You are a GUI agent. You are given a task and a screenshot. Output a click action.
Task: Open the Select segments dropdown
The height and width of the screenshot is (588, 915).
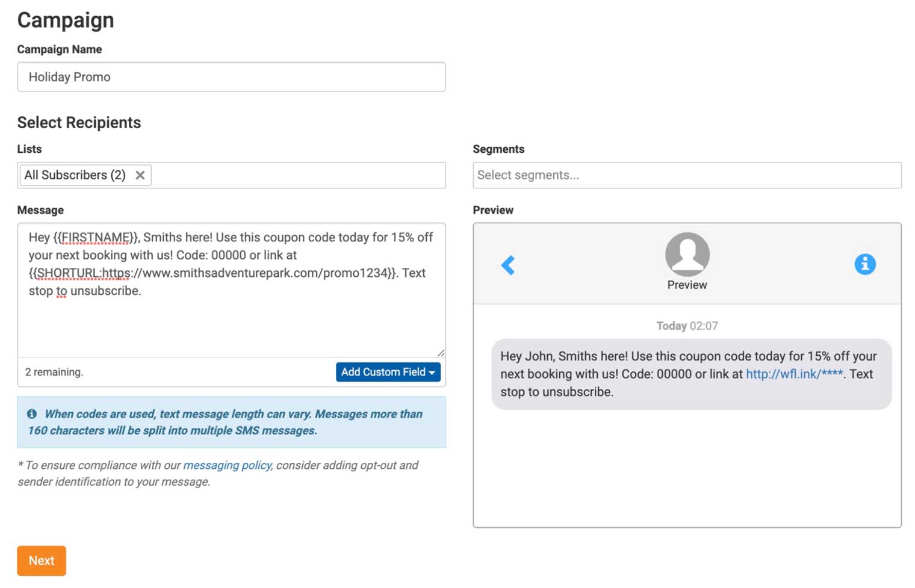coord(686,175)
